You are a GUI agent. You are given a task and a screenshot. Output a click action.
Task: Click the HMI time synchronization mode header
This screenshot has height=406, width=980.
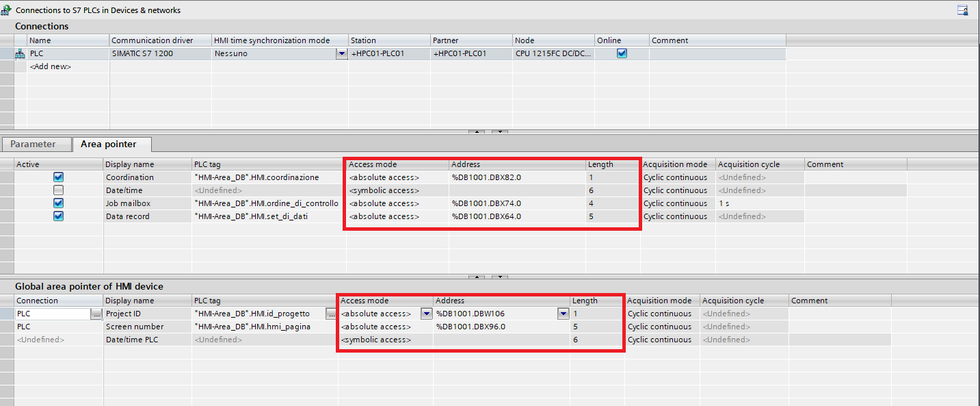tap(280, 40)
